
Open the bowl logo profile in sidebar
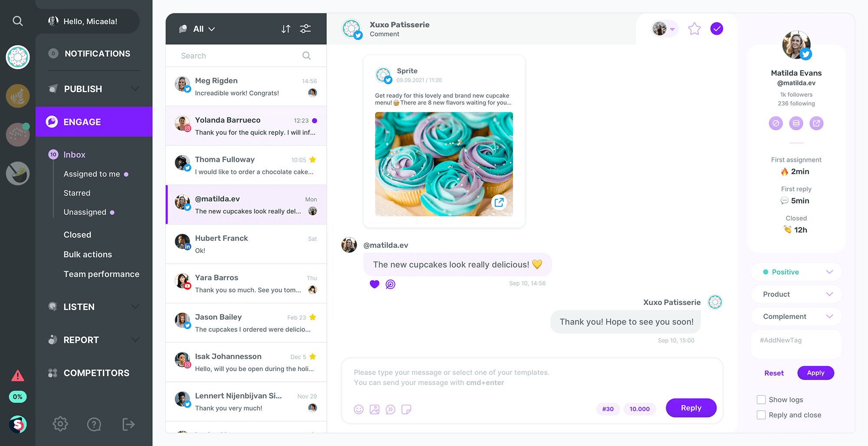(18, 174)
